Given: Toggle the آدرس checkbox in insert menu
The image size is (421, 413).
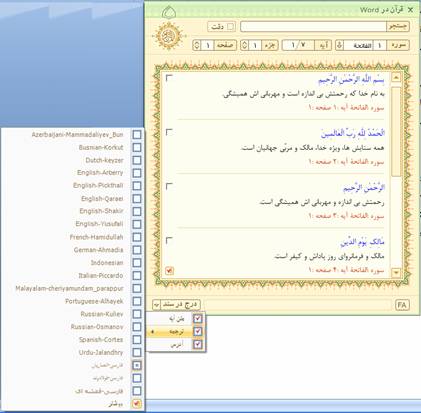Looking at the screenshot, I should click(198, 344).
